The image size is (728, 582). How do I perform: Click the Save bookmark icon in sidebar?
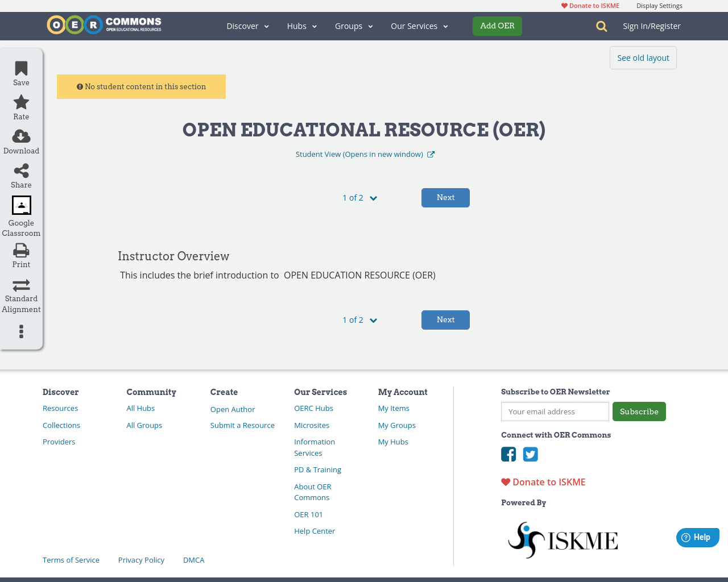click(x=21, y=68)
